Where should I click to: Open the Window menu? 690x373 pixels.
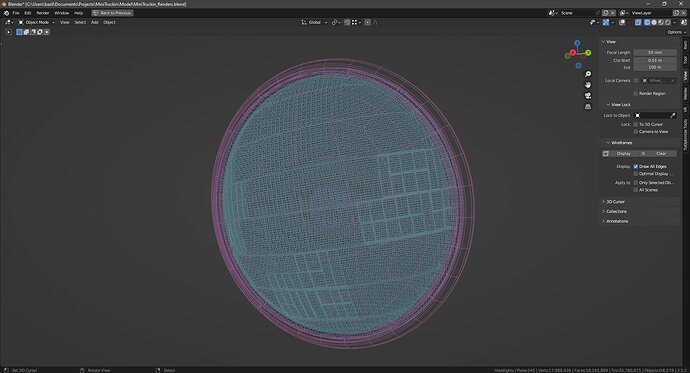pyautogui.click(x=62, y=13)
